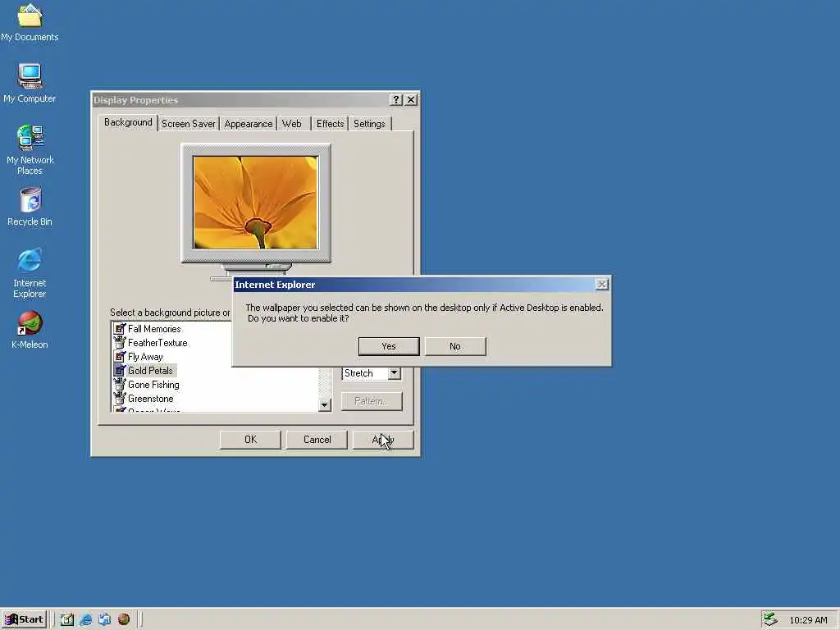
Task: Open the Stretch picture display dropdown
Action: (x=395, y=373)
